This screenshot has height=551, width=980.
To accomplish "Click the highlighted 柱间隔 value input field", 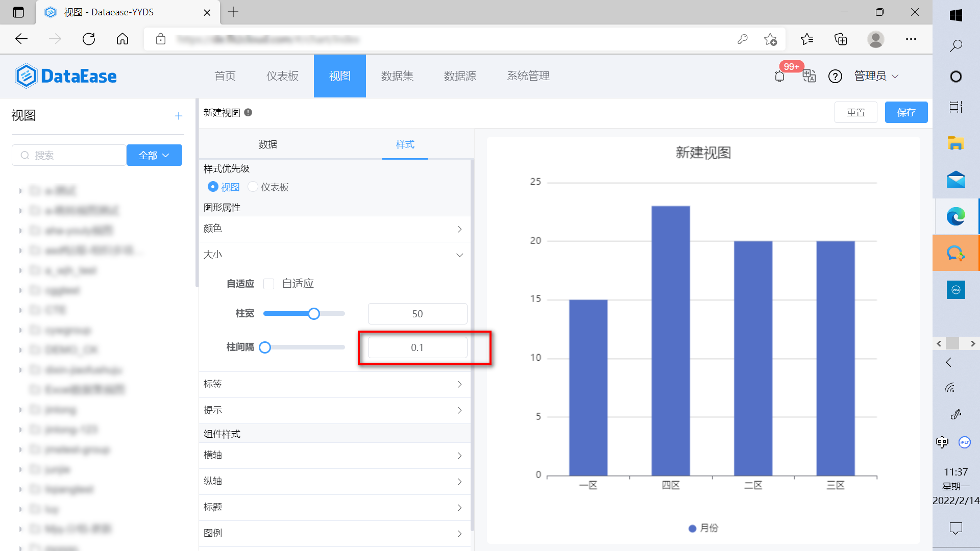I will (x=418, y=347).
